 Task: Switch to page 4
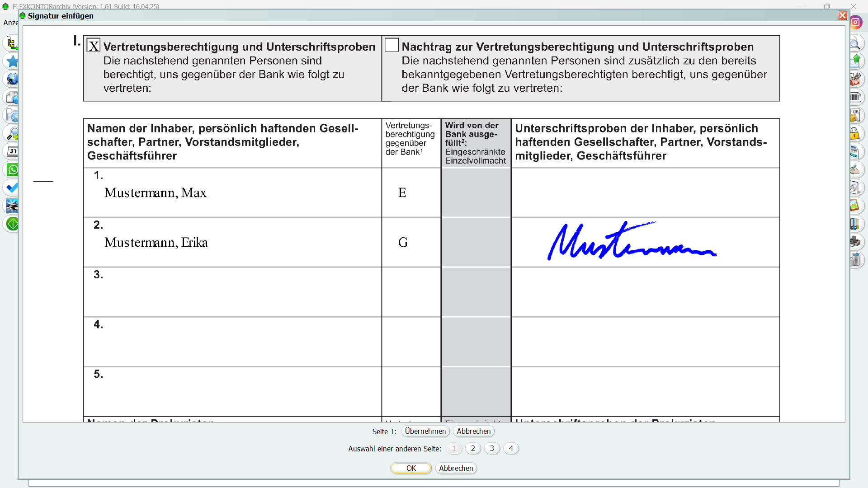point(511,448)
